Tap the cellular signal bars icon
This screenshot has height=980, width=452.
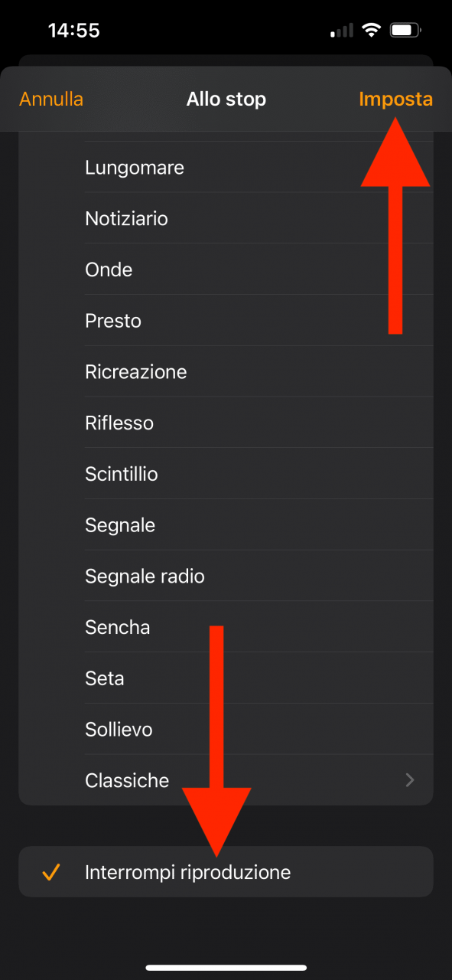(x=342, y=31)
